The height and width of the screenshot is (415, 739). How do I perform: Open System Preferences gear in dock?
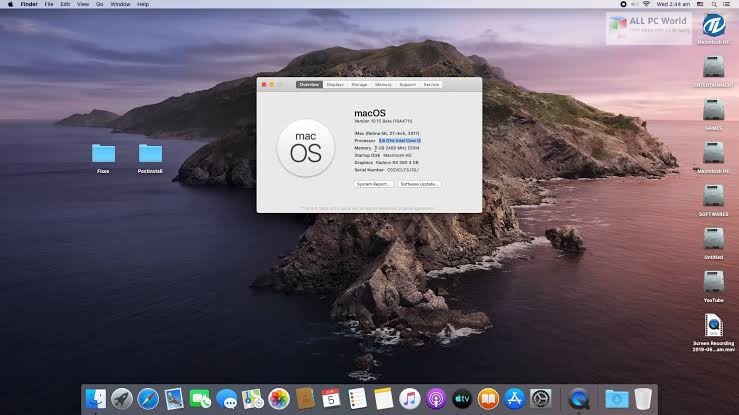coord(541,399)
